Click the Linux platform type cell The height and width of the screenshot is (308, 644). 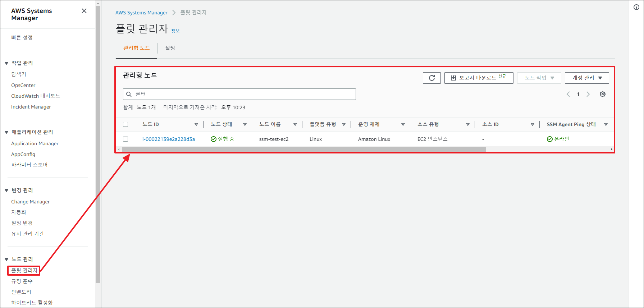[316, 139]
